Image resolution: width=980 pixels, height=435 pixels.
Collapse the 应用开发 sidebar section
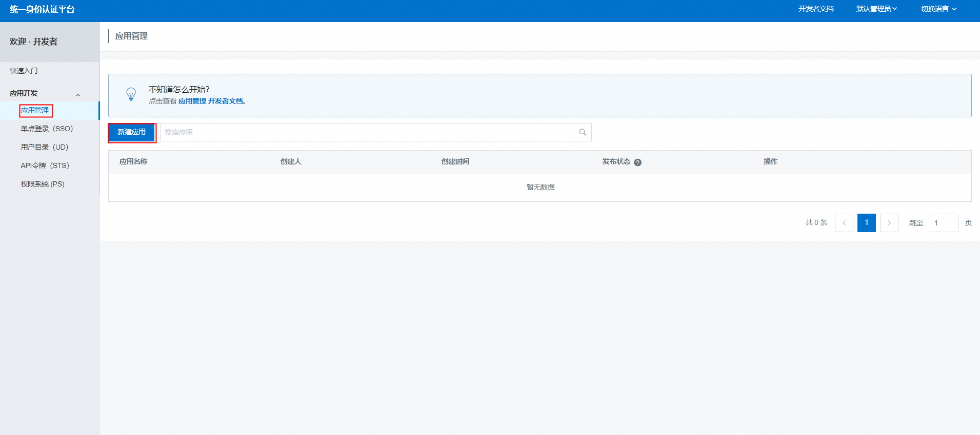[78, 95]
